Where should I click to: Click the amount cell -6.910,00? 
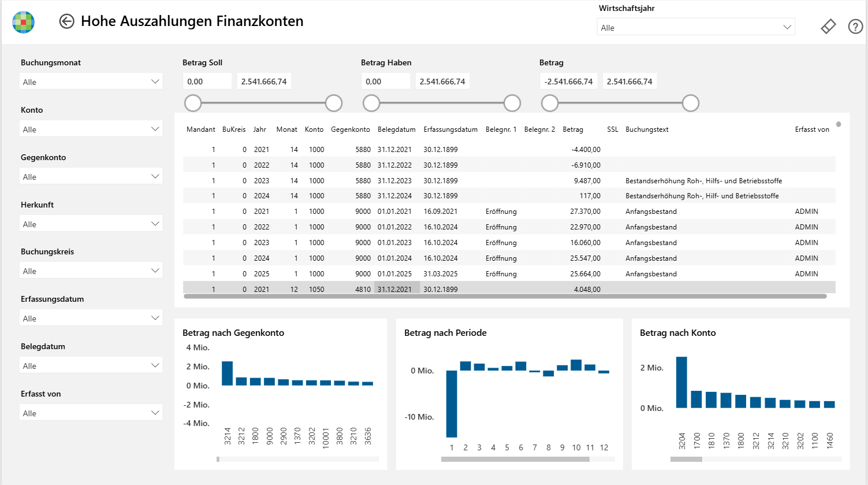click(x=586, y=165)
